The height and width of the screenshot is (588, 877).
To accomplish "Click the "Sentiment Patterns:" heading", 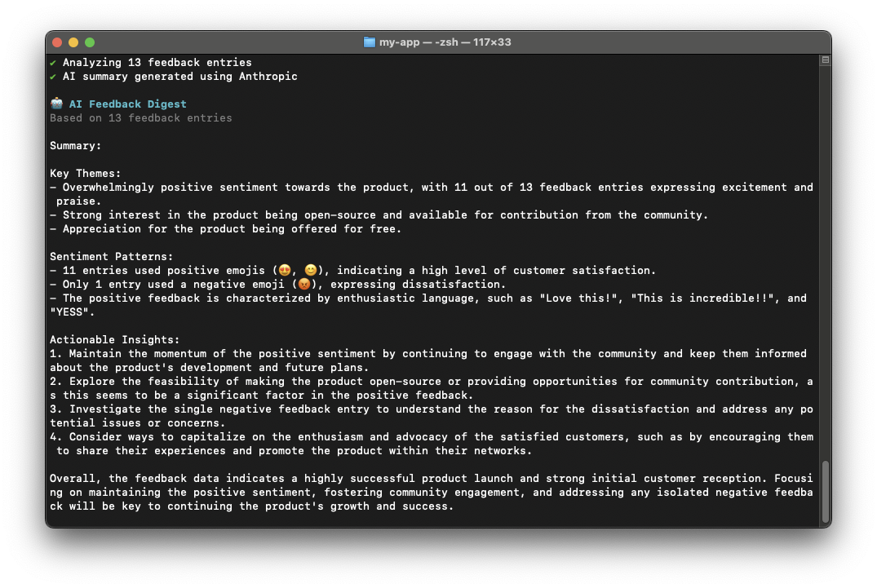I will click(x=111, y=257).
